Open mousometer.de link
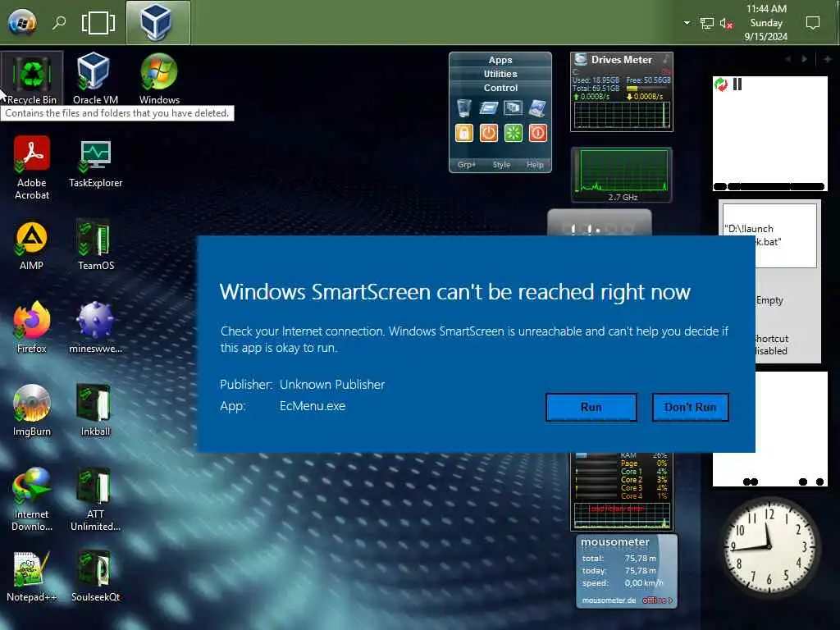 pos(609,600)
